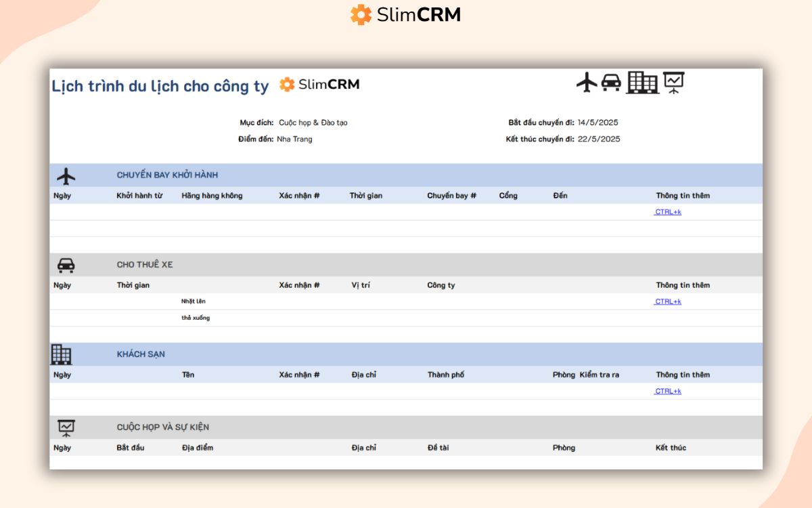Image resolution: width=812 pixels, height=508 pixels.
Task: Click the car icon in the top-right icon group
Action: point(611,83)
